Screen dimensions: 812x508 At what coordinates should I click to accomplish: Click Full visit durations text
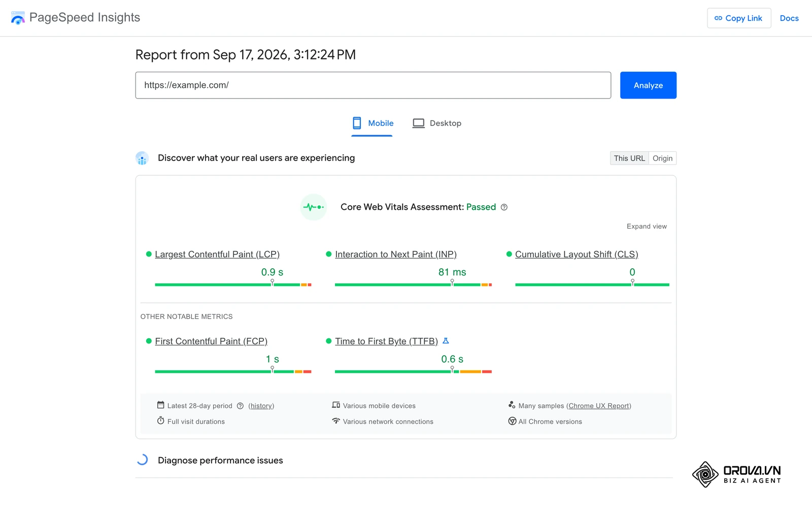pyautogui.click(x=196, y=422)
